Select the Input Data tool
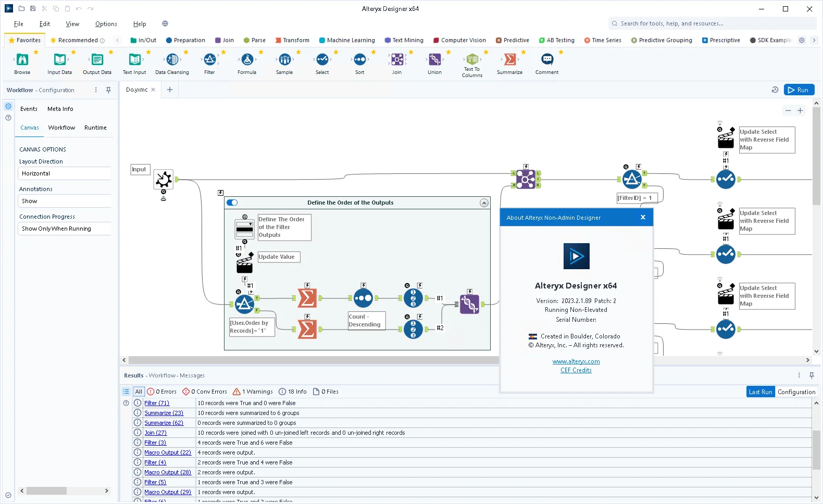 click(60, 59)
